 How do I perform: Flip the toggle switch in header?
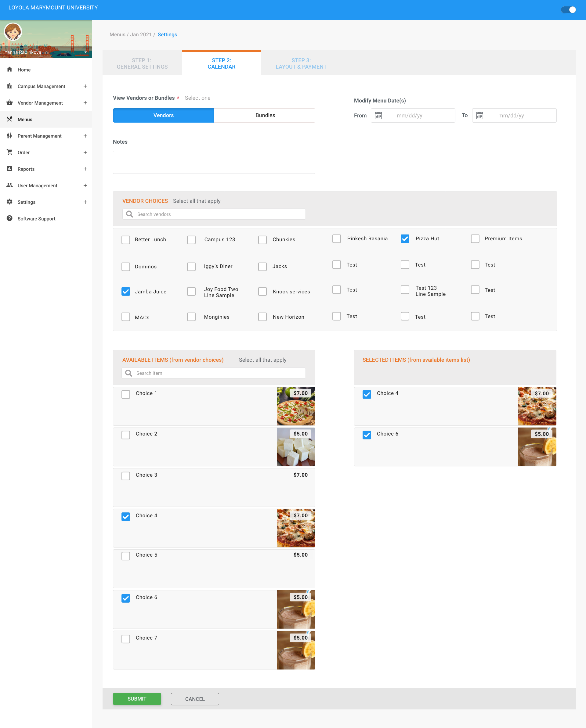[568, 10]
